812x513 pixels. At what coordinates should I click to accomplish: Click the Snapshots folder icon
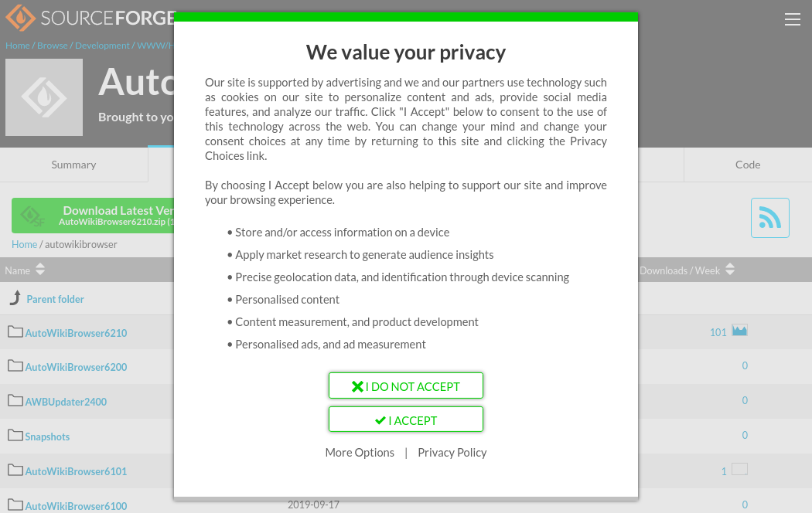[x=15, y=436]
